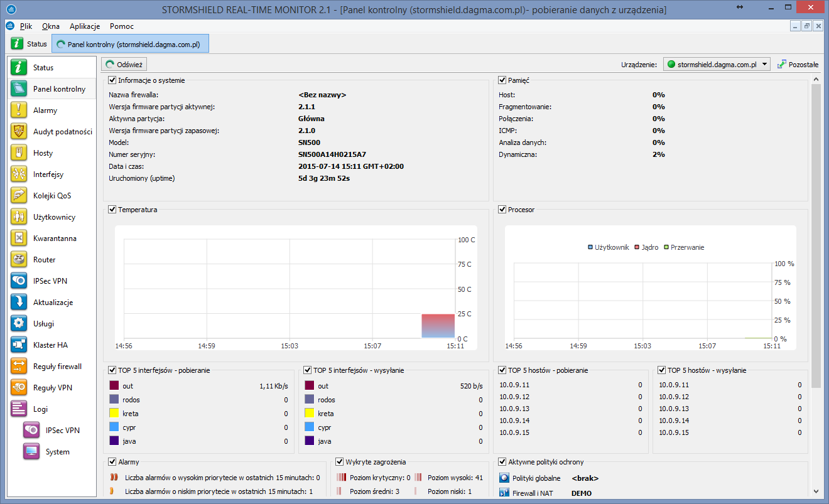Toggle the Alarmy panel checkbox

tap(112, 461)
